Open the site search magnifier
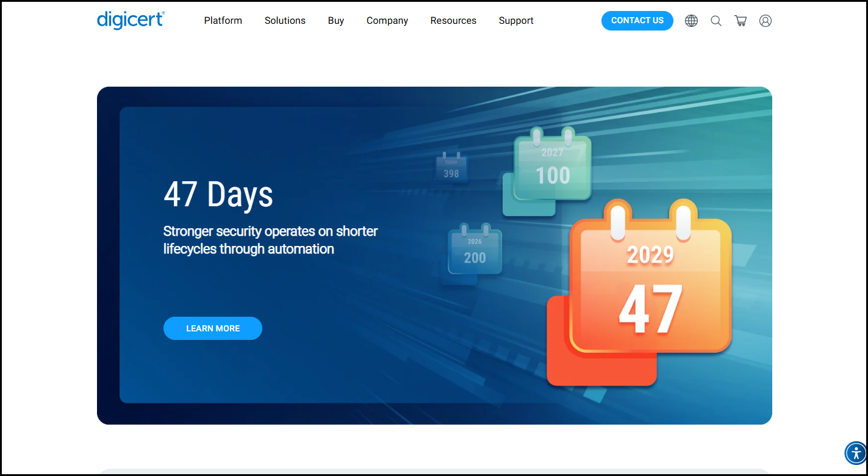Viewport: 868px width, 476px height. (716, 20)
